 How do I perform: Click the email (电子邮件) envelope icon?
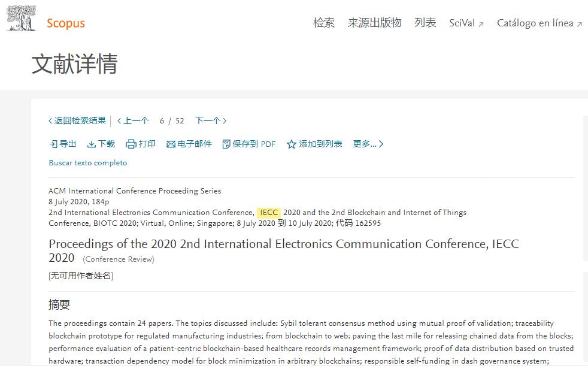coord(171,144)
